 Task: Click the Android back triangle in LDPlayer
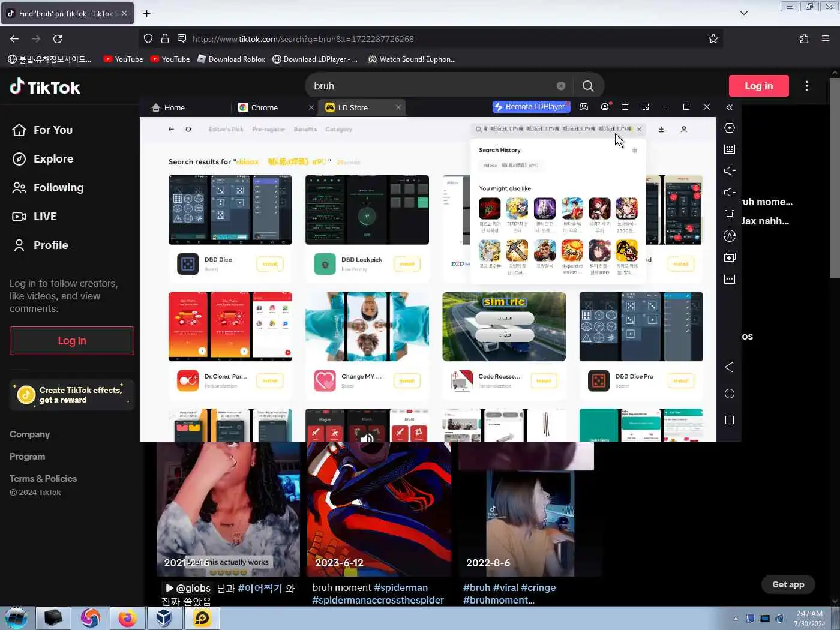730,367
